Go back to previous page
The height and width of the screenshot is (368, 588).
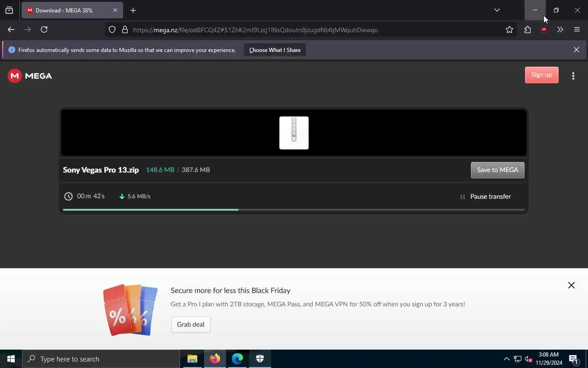(x=11, y=29)
